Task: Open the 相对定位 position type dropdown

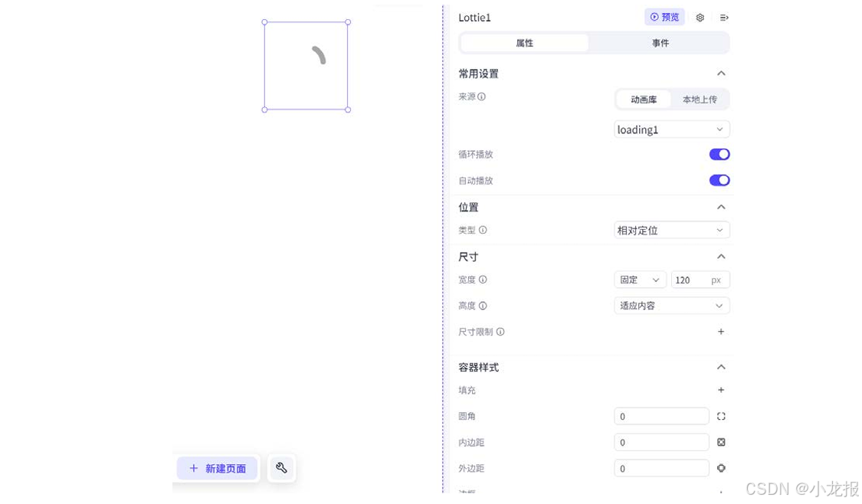Action: point(671,230)
